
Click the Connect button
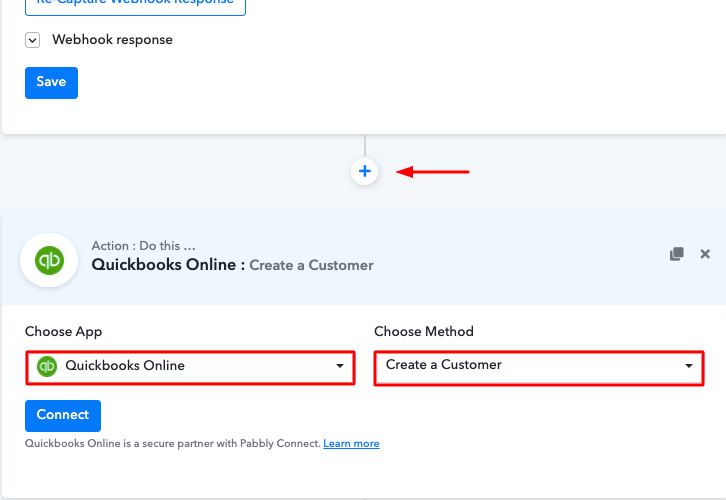tap(63, 416)
